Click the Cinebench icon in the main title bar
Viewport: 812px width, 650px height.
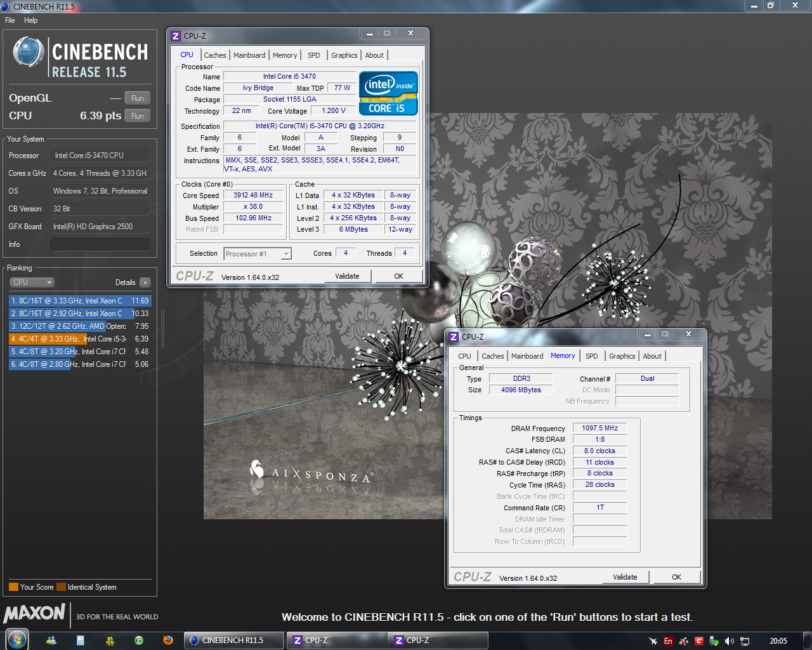click(x=6, y=6)
